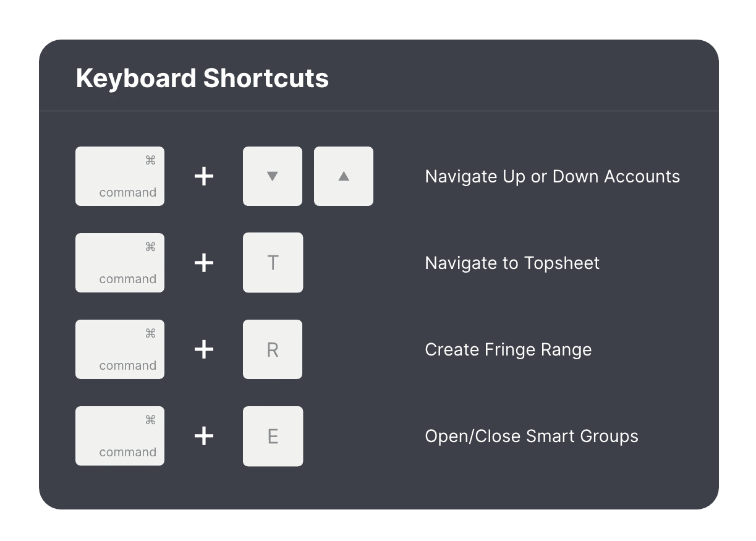Click the Navigate Up or Down Accounts label
756x541 pixels.
[x=553, y=177]
